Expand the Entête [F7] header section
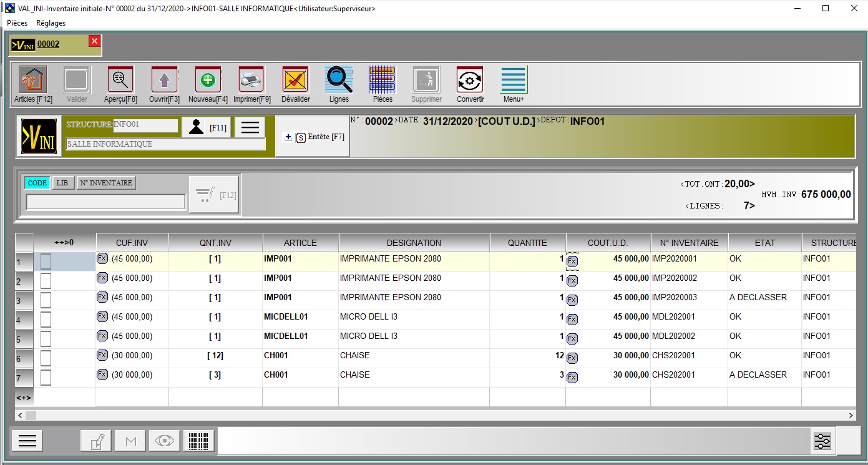 pos(313,137)
